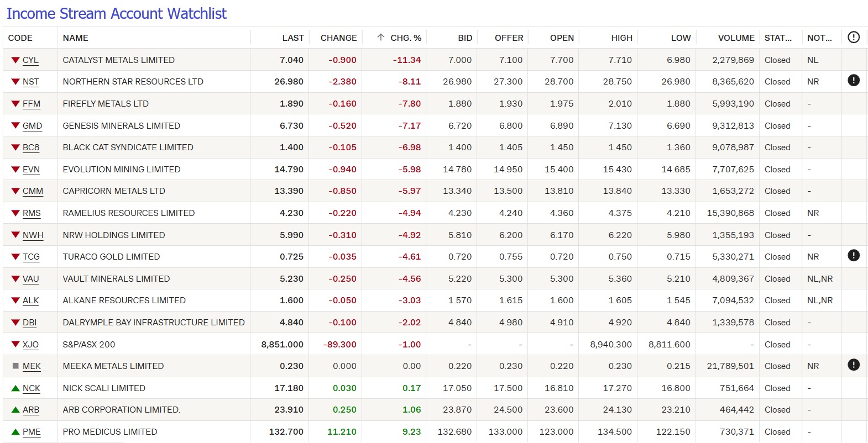
Task: Open the XJO index code link
Action: point(30,345)
